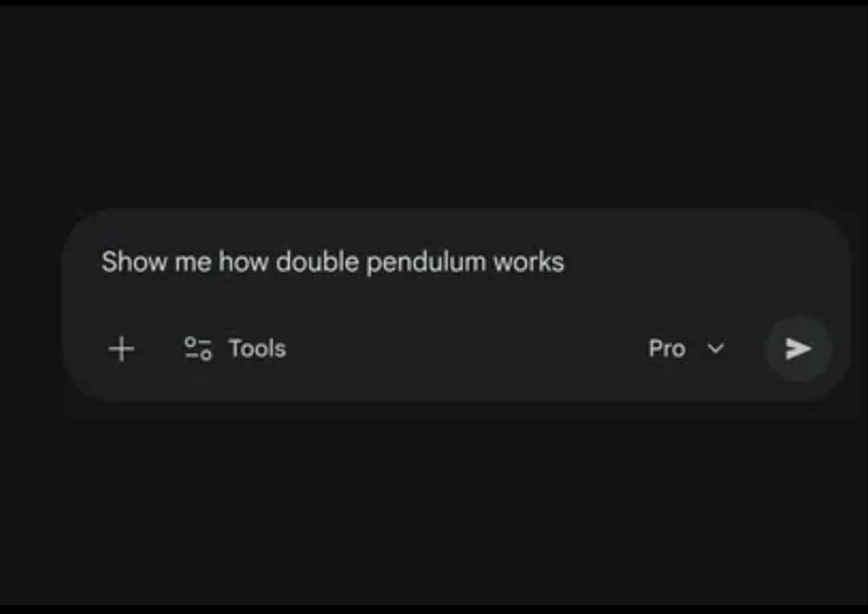Click the word "how" in the prompt
868x614 pixels.
244,262
